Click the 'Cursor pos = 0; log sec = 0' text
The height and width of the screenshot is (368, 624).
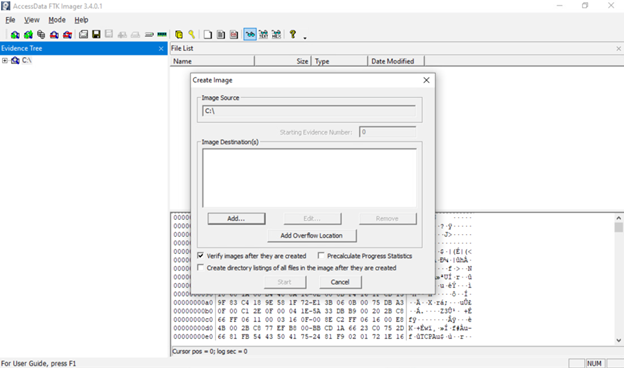(x=210, y=352)
